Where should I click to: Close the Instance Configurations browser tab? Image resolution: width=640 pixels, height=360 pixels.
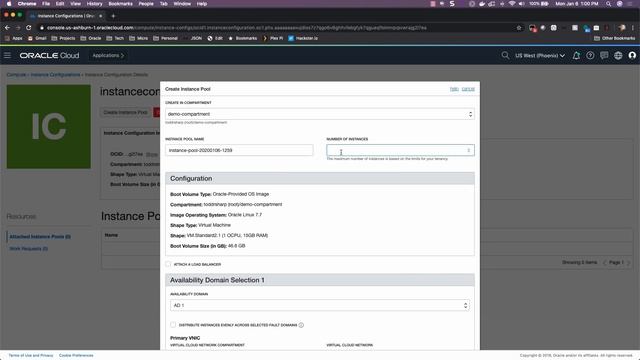click(101, 16)
